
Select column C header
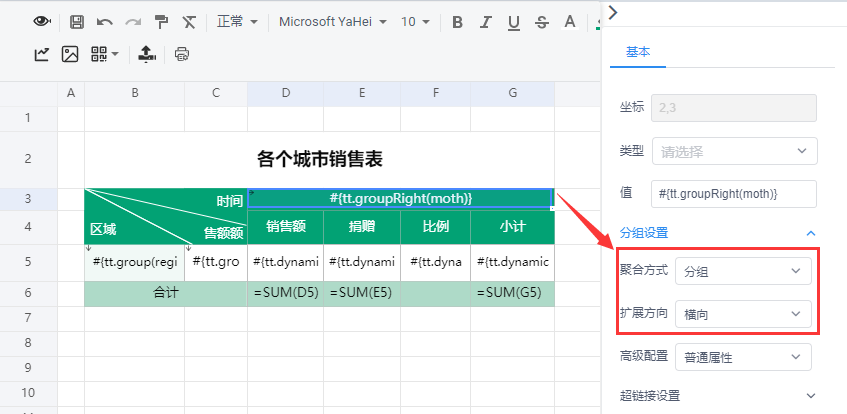pyautogui.click(x=216, y=94)
